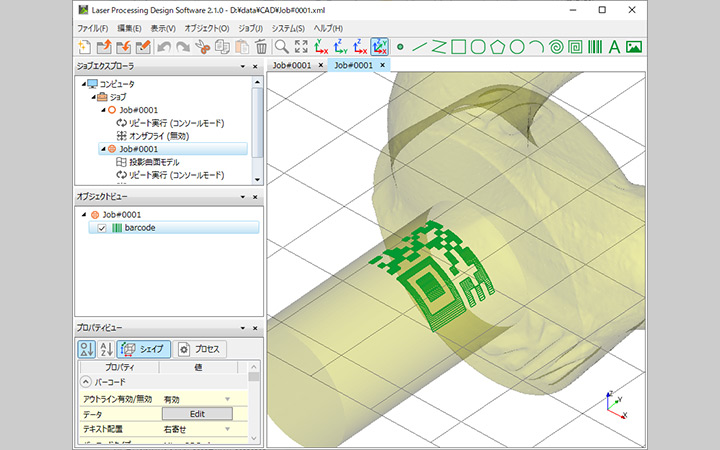
Task: Click the trash delete icon
Action: pyautogui.click(x=261, y=46)
